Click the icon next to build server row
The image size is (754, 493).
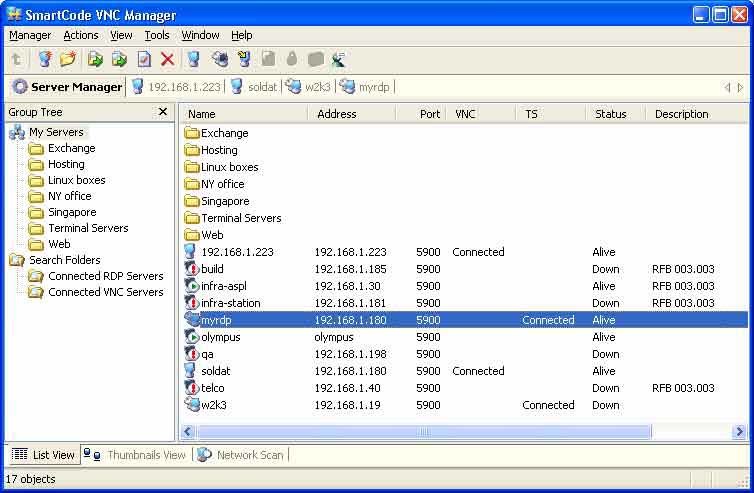click(192, 269)
